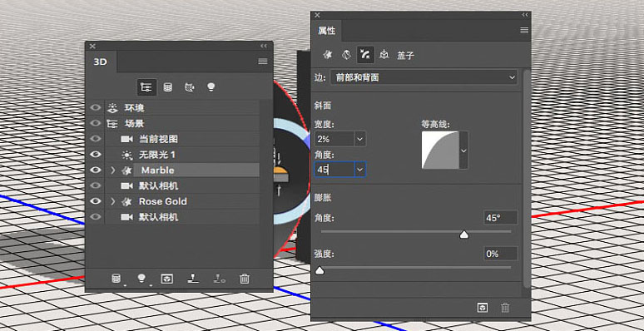The image size is (644, 331).
Task: Select the Rose Gold object row
Action: coord(182,201)
